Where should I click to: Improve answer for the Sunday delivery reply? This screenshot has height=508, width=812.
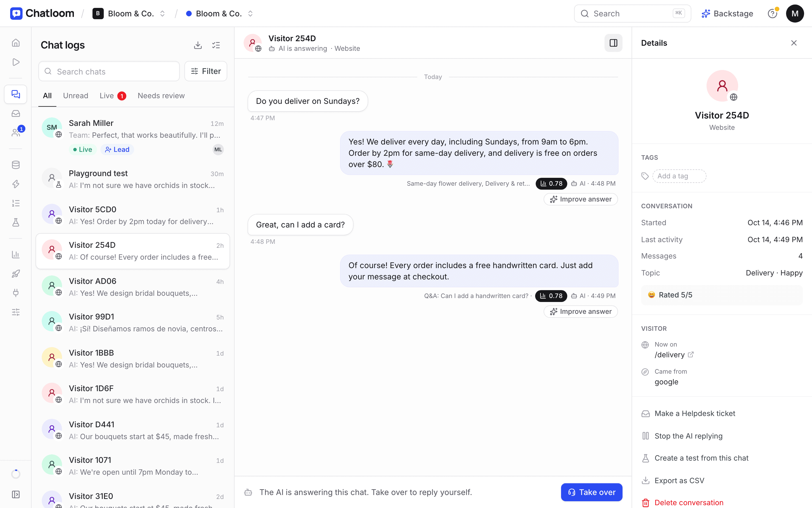pos(581,199)
